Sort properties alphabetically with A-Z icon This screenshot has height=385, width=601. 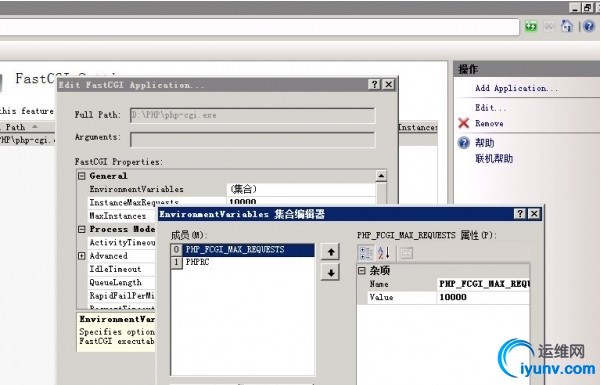click(x=384, y=253)
